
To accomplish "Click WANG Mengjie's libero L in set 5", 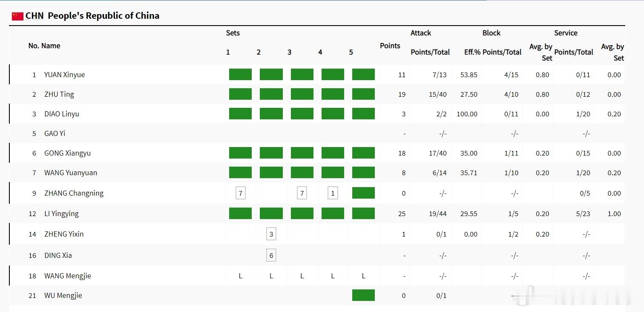I will coord(363,276).
